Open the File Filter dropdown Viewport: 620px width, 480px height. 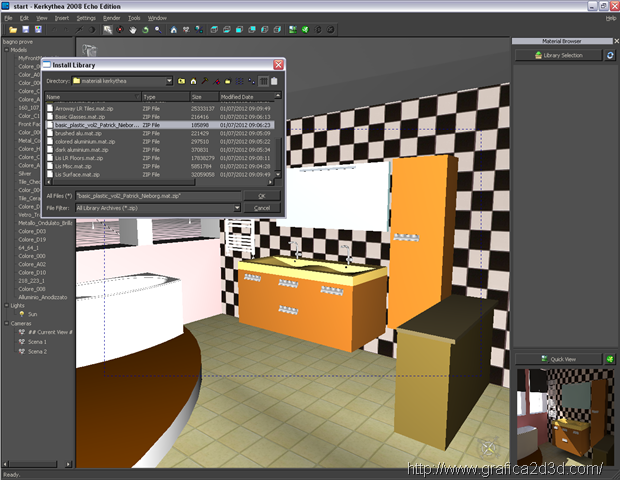236,208
